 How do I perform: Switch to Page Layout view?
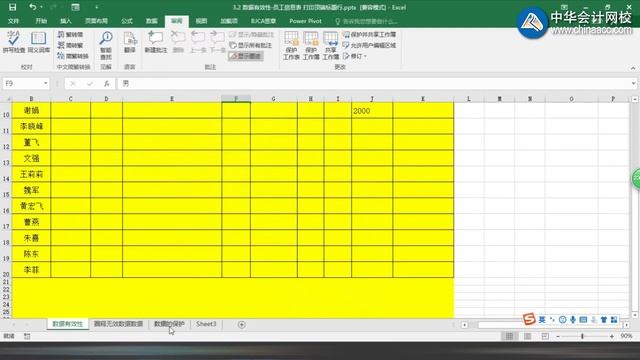coord(527,336)
